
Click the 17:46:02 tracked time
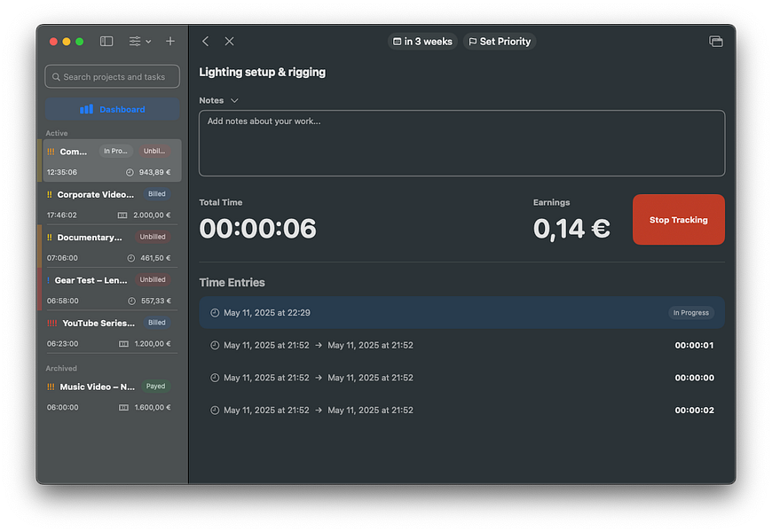click(x=62, y=215)
